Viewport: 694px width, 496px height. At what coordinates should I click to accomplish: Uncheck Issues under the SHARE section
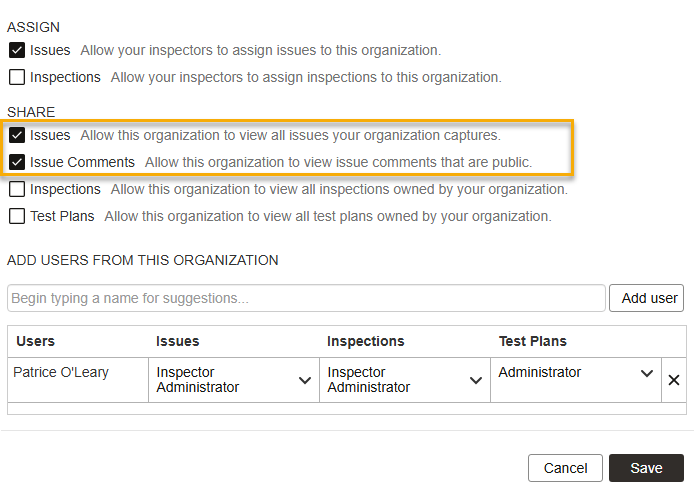17,135
